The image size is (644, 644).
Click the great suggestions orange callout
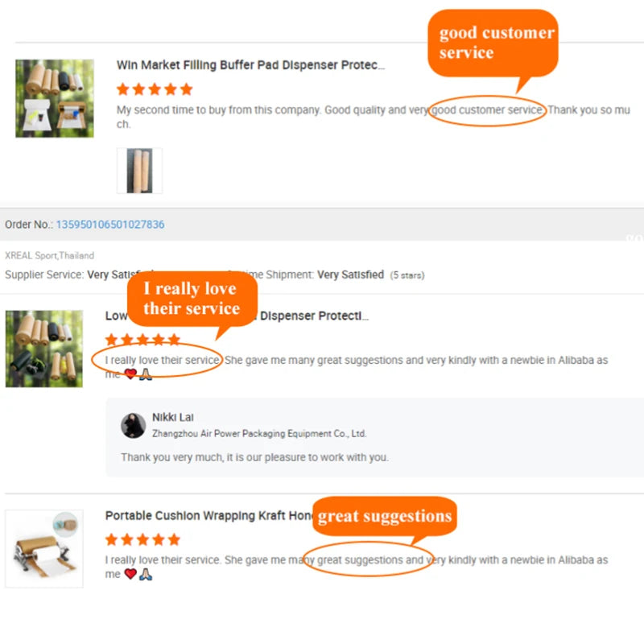click(385, 516)
